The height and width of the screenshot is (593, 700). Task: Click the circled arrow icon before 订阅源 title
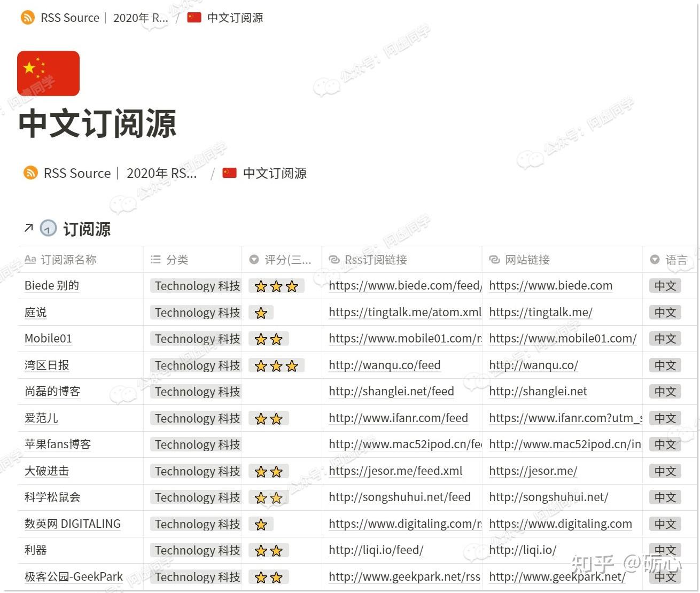pos(48,229)
